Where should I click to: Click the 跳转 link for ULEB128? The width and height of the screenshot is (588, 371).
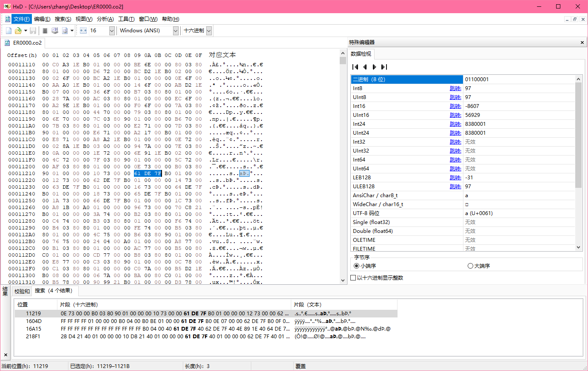click(455, 187)
